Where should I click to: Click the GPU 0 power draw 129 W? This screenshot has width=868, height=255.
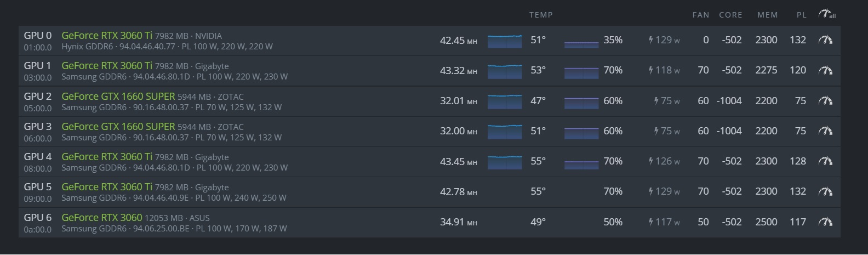tap(664, 40)
